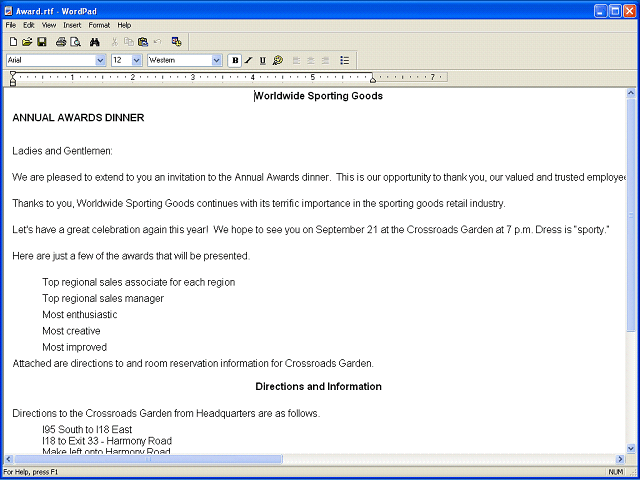This screenshot has height=480, width=640.
Task: Open Print Preview from the toolbar
Action: tap(75, 42)
